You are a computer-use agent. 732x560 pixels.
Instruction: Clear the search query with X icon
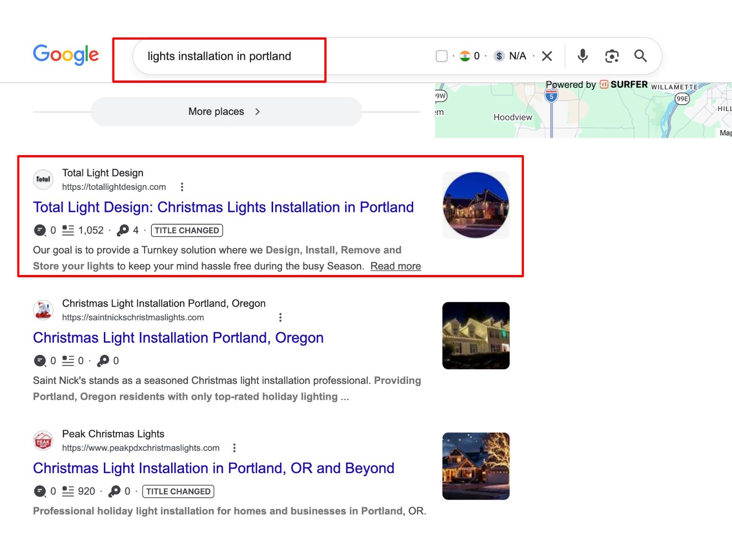click(x=547, y=56)
